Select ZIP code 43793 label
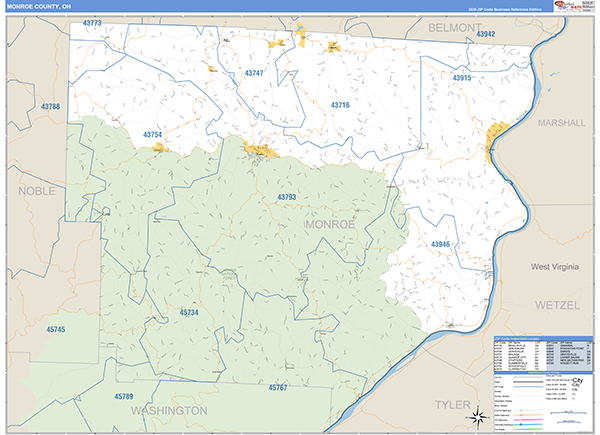The height and width of the screenshot is (435, 600). (285, 197)
